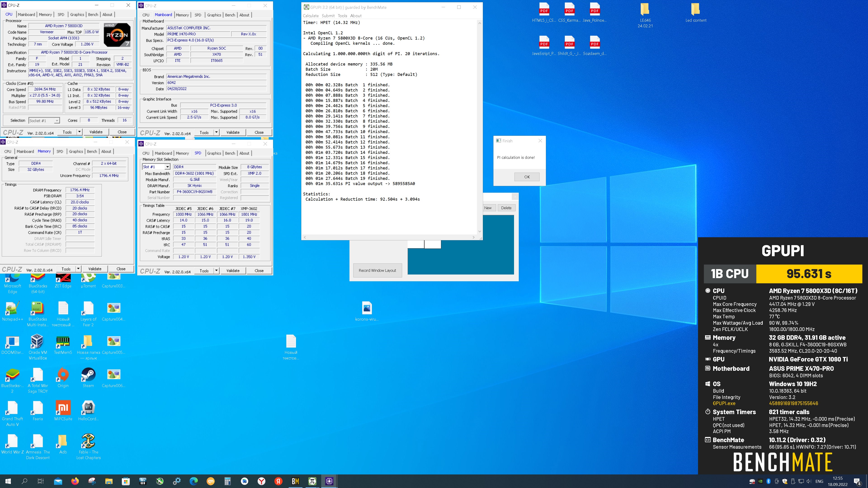The height and width of the screenshot is (488, 868).
Task: Open the Mail app from taskbar
Action: click(58, 481)
